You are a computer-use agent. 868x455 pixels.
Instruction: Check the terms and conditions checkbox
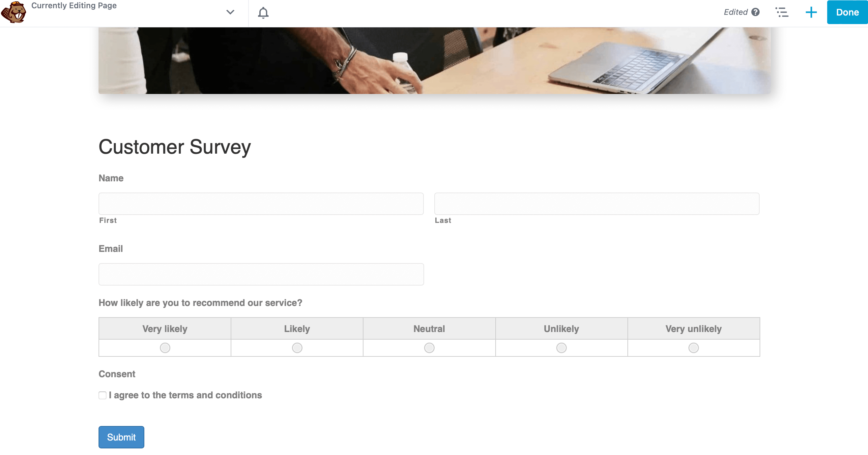102,395
